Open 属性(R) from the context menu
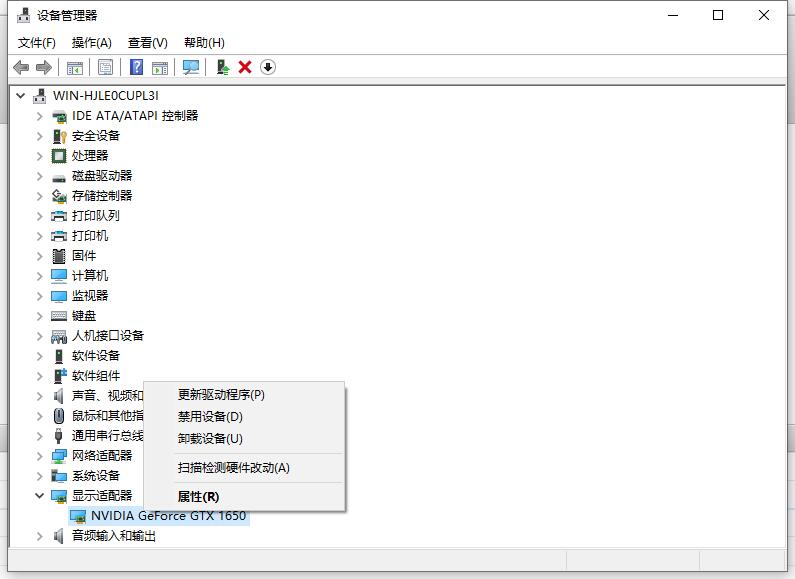The width and height of the screenshot is (795, 579). pyautogui.click(x=198, y=497)
